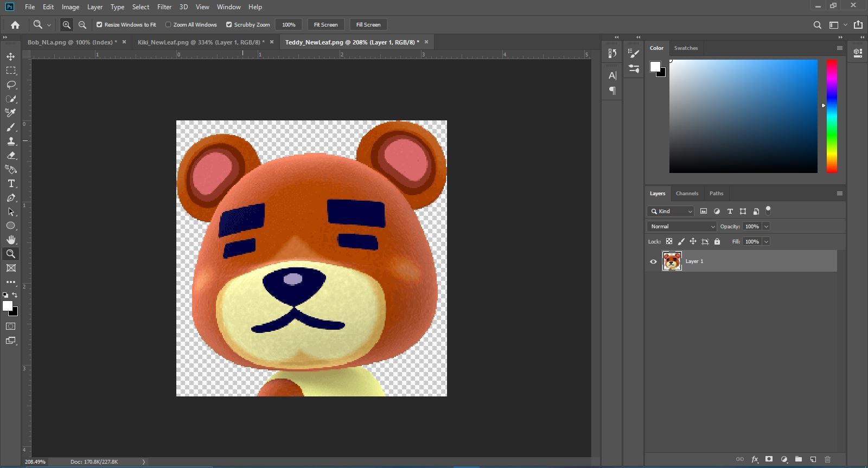The image size is (868, 468).
Task: Enable Zoom All Windows checkbox
Action: click(168, 24)
